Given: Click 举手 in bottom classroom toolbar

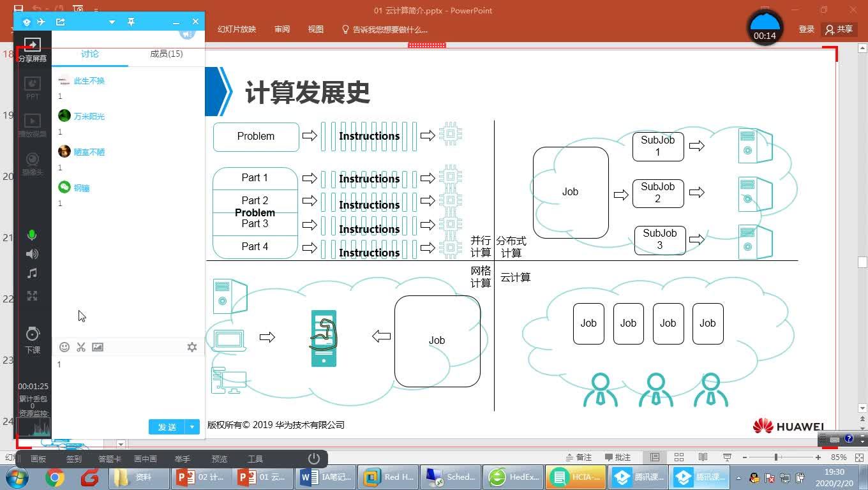Looking at the screenshot, I should [x=183, y=459].
